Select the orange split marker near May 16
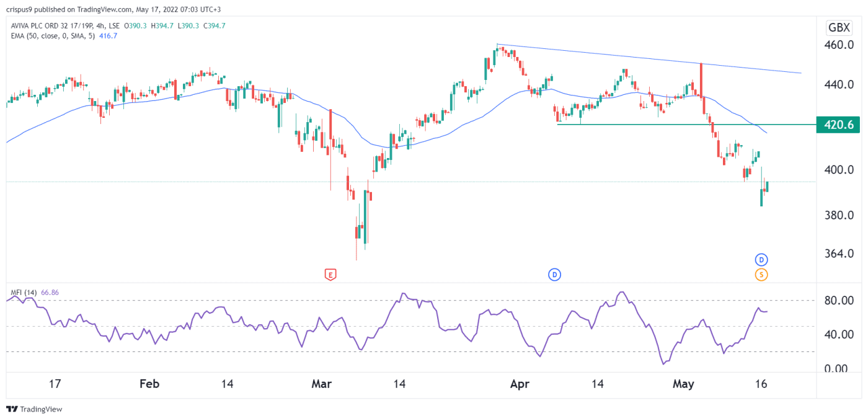The height and width of the screenshot is (419, 868). tap(761, 274)
